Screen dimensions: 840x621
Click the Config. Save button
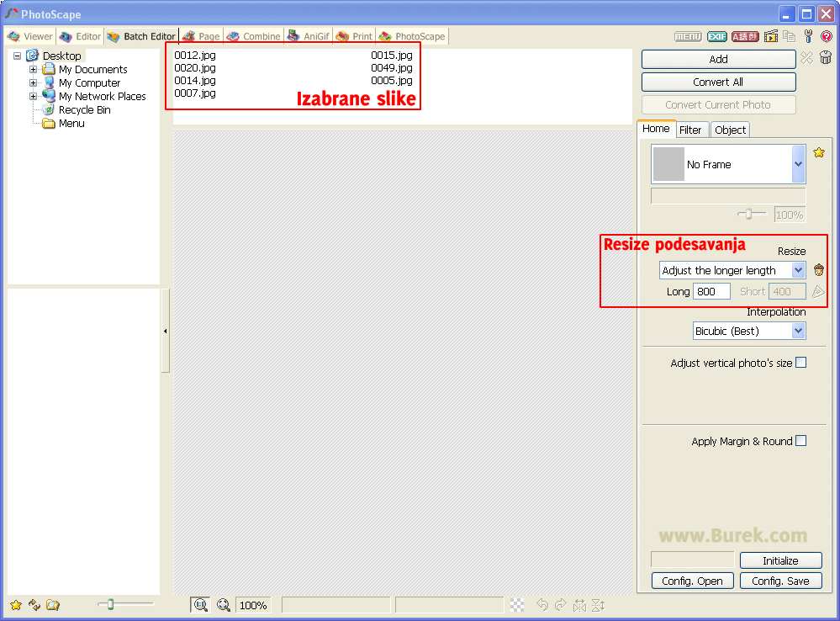[x=780, y=581]
